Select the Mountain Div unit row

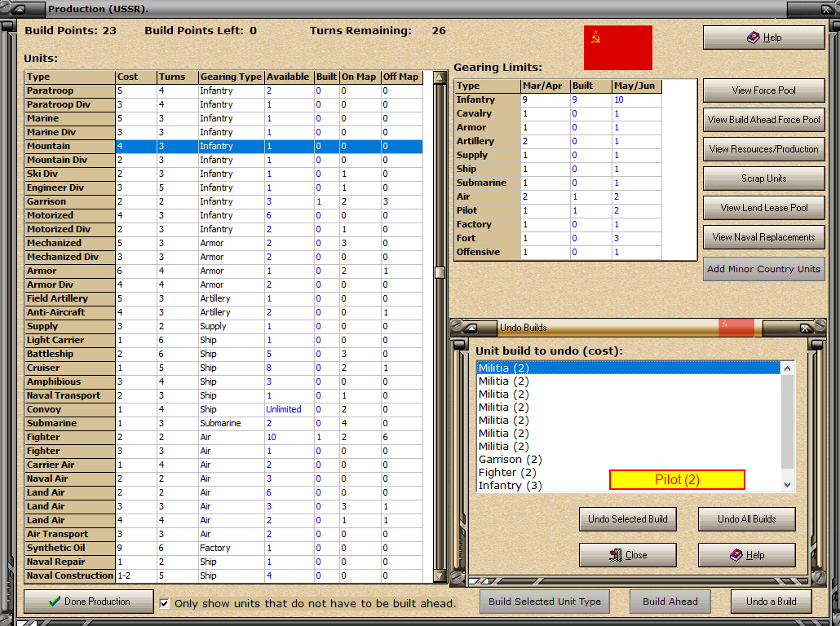coord(224,160)
